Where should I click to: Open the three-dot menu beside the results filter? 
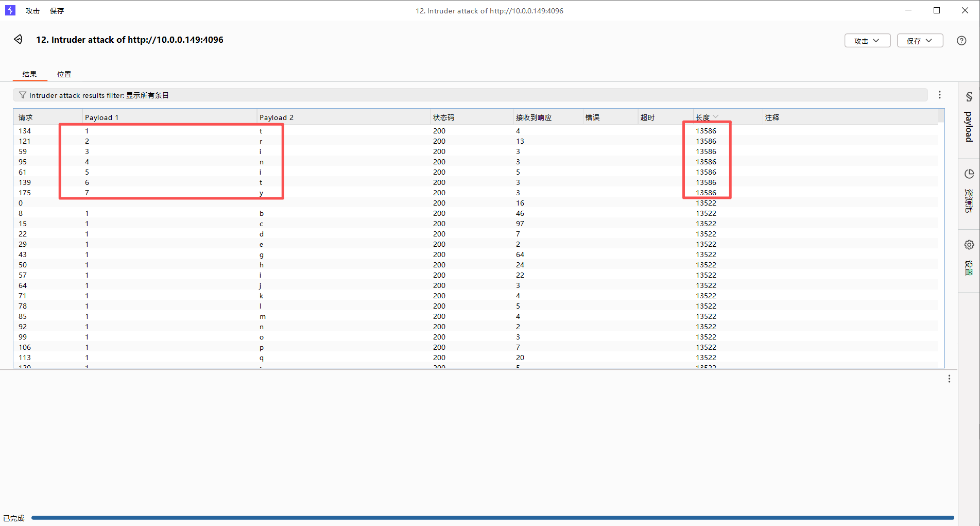[x=940, y=95]
